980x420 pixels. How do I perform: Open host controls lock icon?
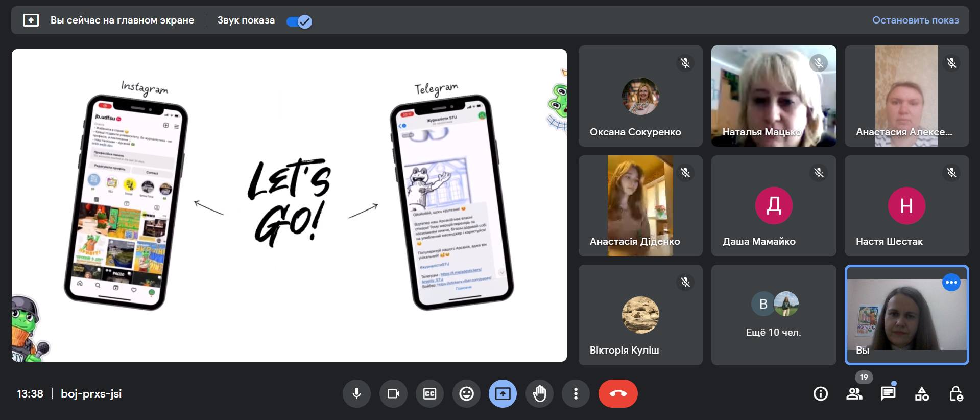[956, 393]
